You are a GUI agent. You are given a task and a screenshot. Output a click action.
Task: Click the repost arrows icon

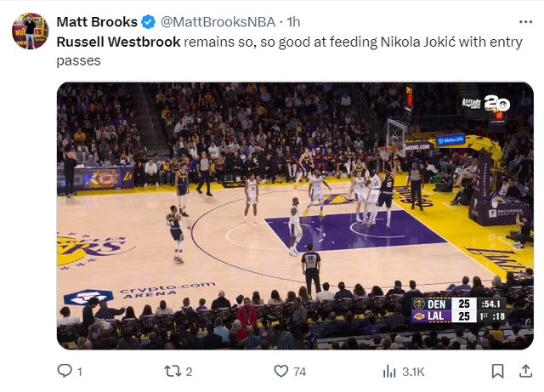173,372
